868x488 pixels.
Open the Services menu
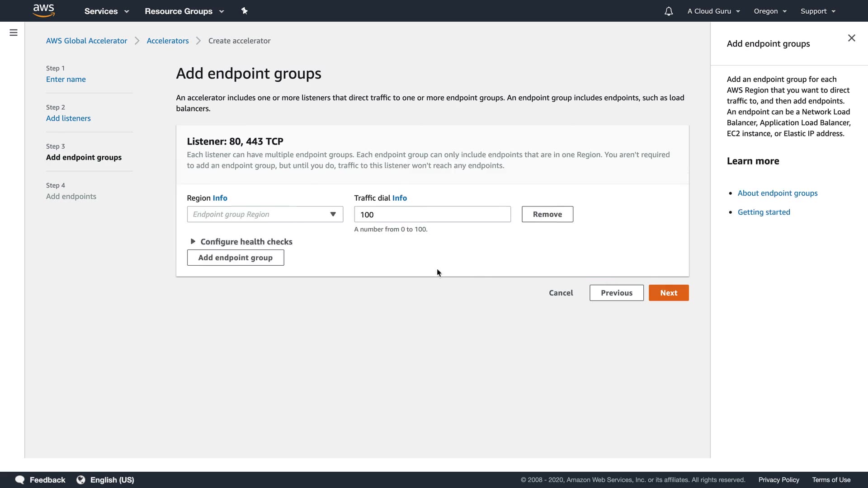107,11
